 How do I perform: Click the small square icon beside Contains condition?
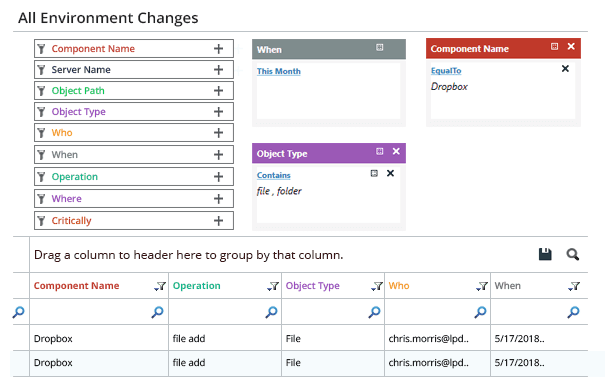pos(374,173)
